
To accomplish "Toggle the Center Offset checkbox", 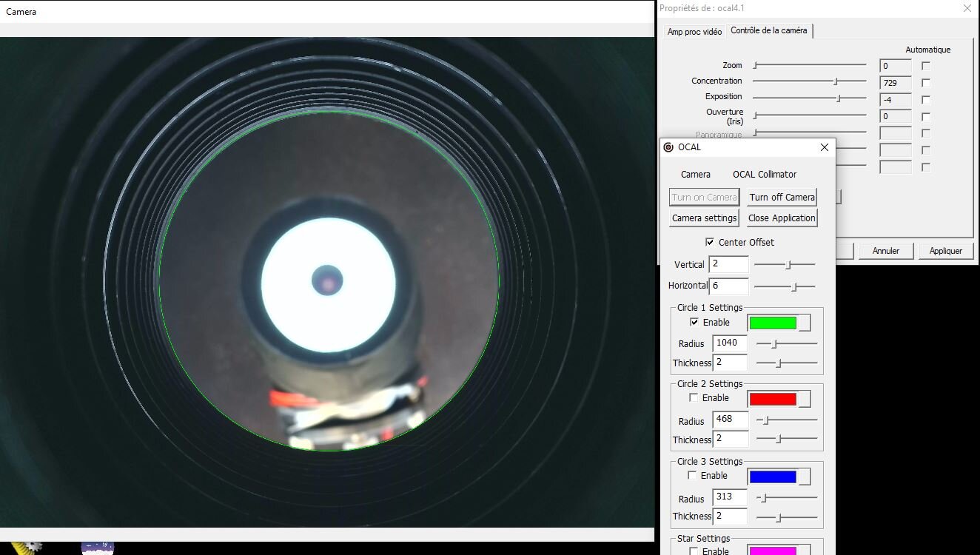I will tap(710, 242).
